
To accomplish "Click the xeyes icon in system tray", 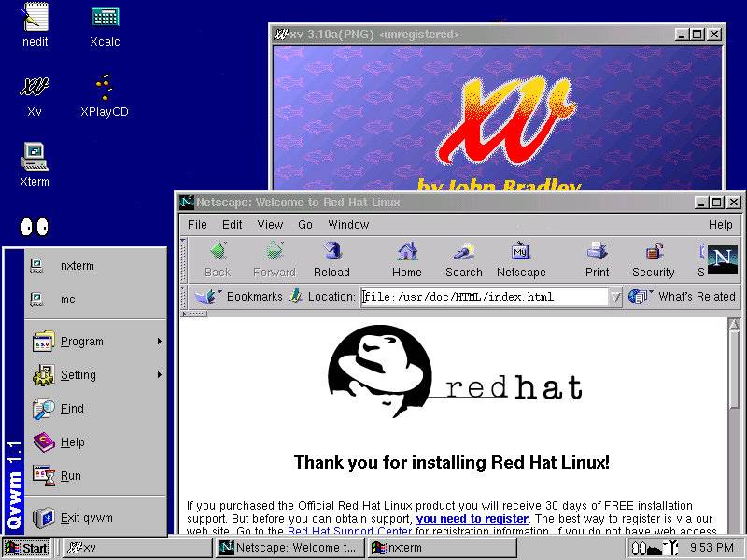I will (639, 549).
